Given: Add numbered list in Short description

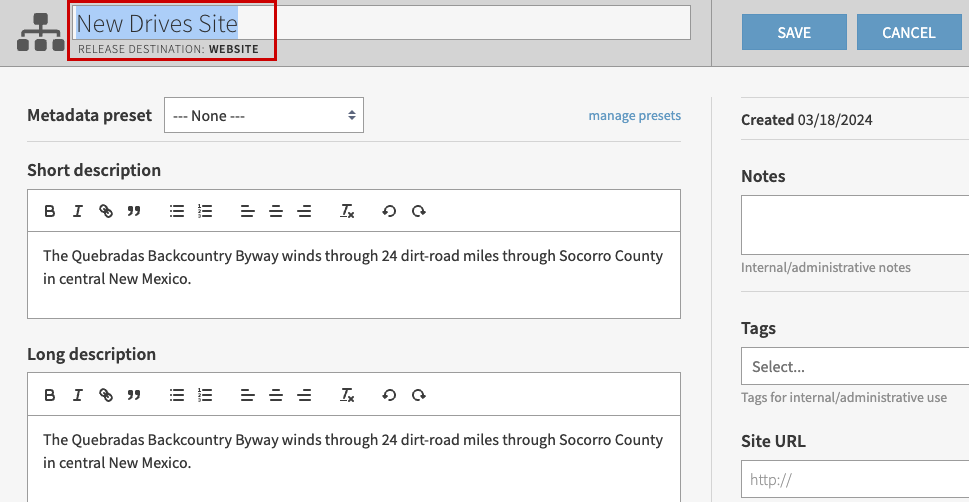Looking at the screenshot, I should pyautogui.click(x=205, y=211).
